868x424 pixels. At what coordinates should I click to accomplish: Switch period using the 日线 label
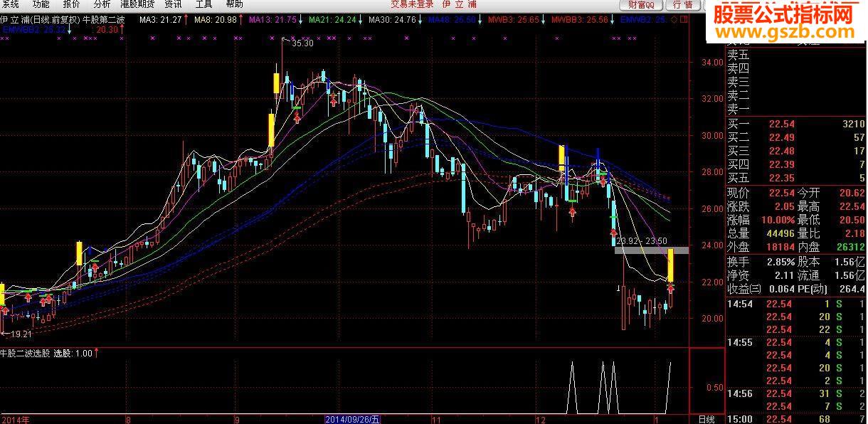pyautogui.click(x=706, y=419)
